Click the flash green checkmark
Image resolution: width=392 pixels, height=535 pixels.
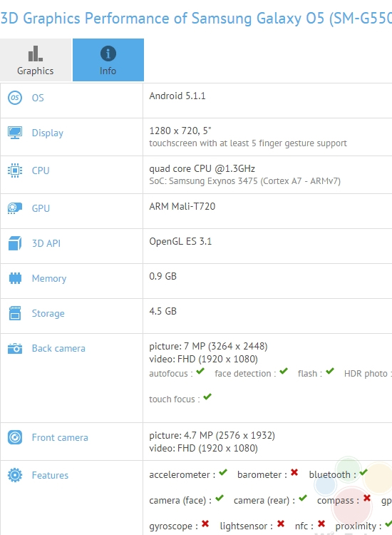(x=329, y=371)
